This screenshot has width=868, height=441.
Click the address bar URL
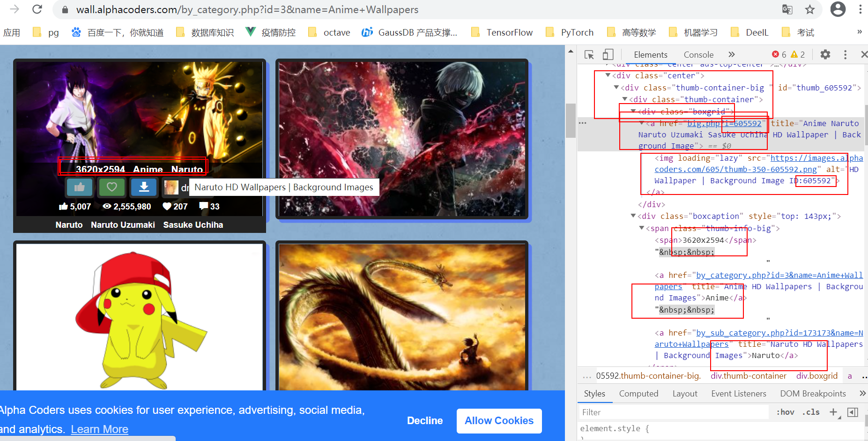point(247,9)
